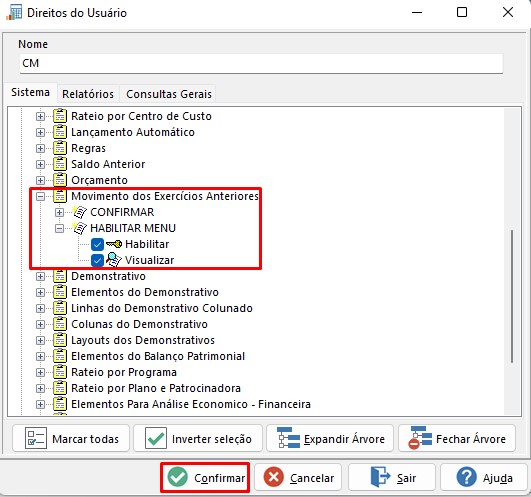Click the Marcar todas button
This screenshot has width=531, height=497.
(71, 438)
